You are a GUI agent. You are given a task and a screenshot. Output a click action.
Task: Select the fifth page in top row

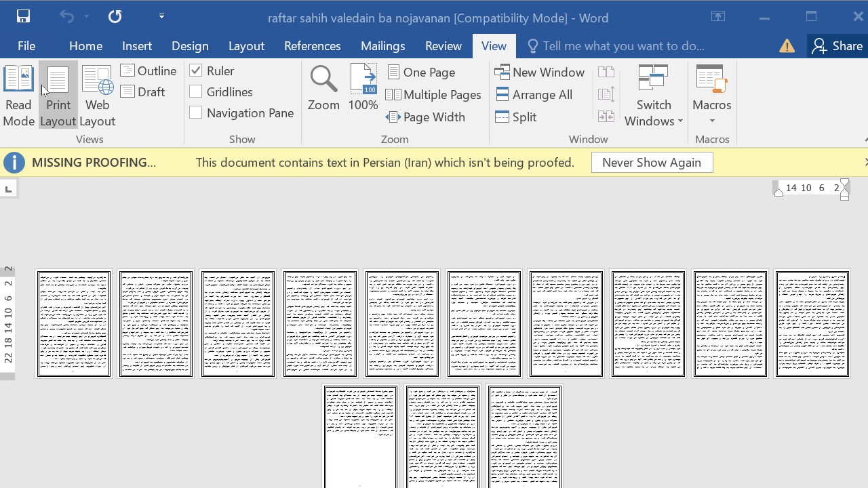[x=402, y=324]
